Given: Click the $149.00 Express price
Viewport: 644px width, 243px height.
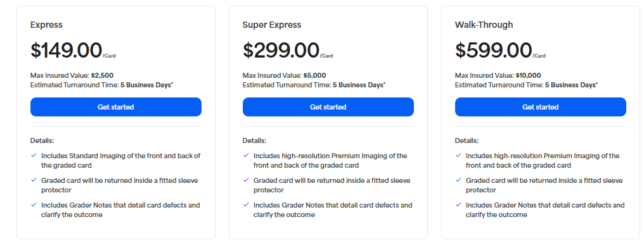Looking at the screenshot, I should click(66, 51).
